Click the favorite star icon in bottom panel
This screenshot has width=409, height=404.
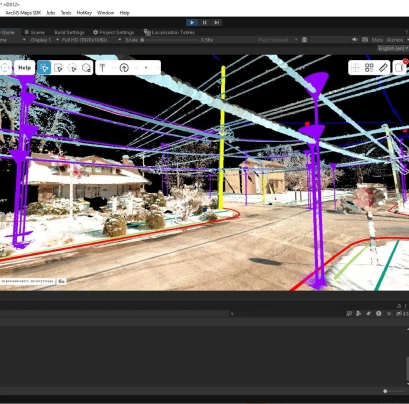click(389, 313)
